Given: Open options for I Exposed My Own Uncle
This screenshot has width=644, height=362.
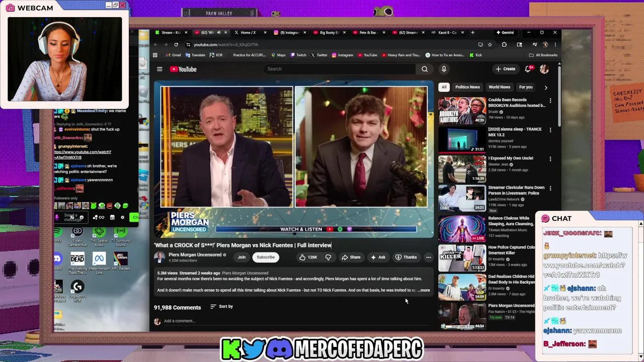Looking at the screenshot, I should pyautogui.click(x=550, y=159).
